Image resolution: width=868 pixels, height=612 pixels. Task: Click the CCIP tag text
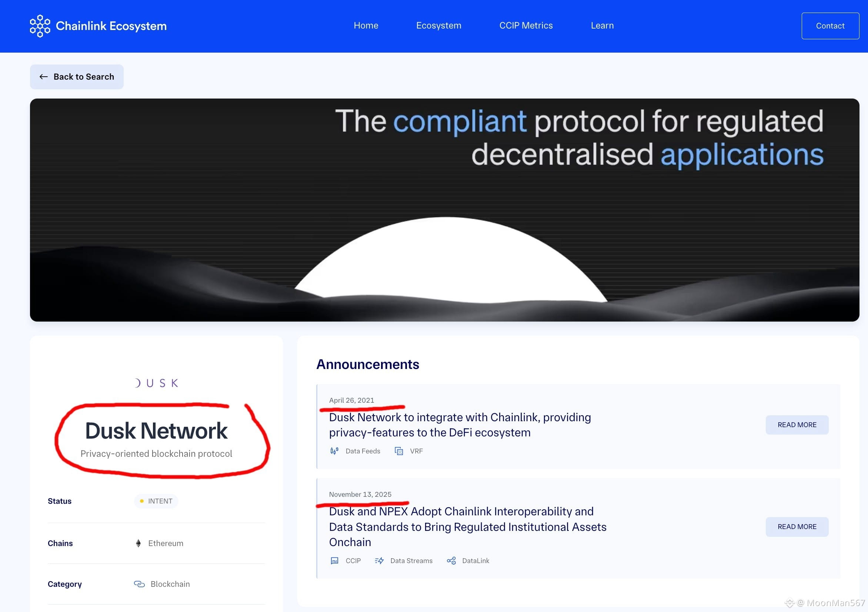tap(353, 561)
